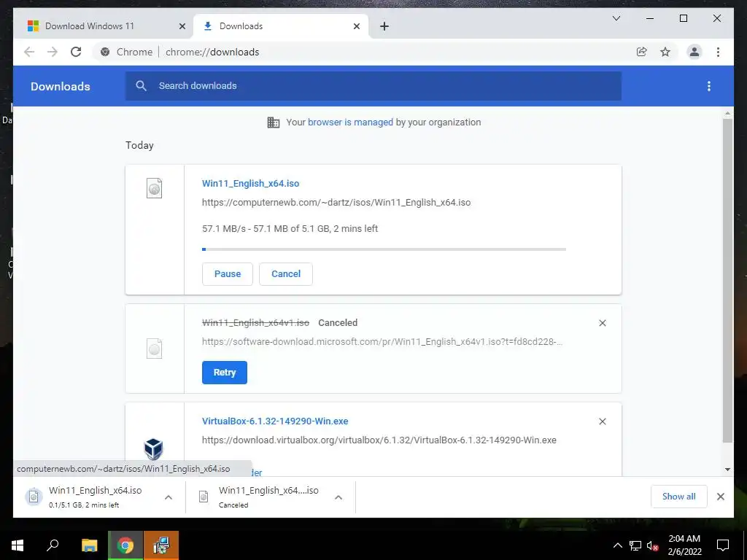Expand options for Win11_English_x64.iso shelf item
The width and height of the screenshot is (747, 560).
point(169,497)
